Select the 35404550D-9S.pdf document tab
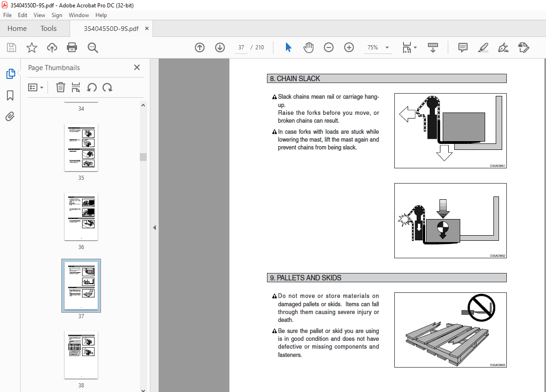The width and height of the screenshot is (546, 392). (111, 29)
